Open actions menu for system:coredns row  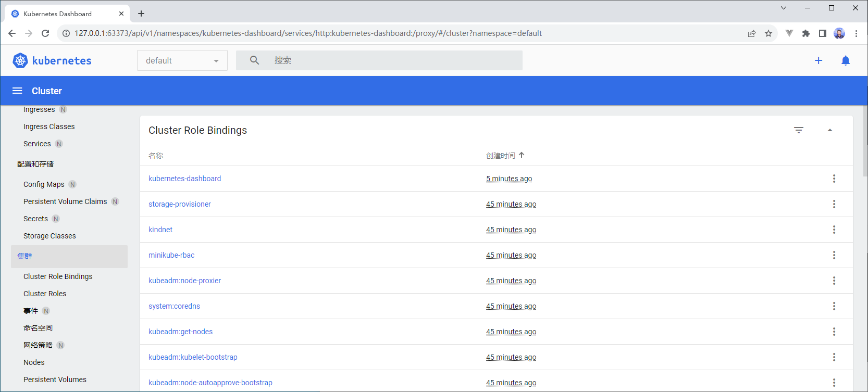click(x=834, y=306)
